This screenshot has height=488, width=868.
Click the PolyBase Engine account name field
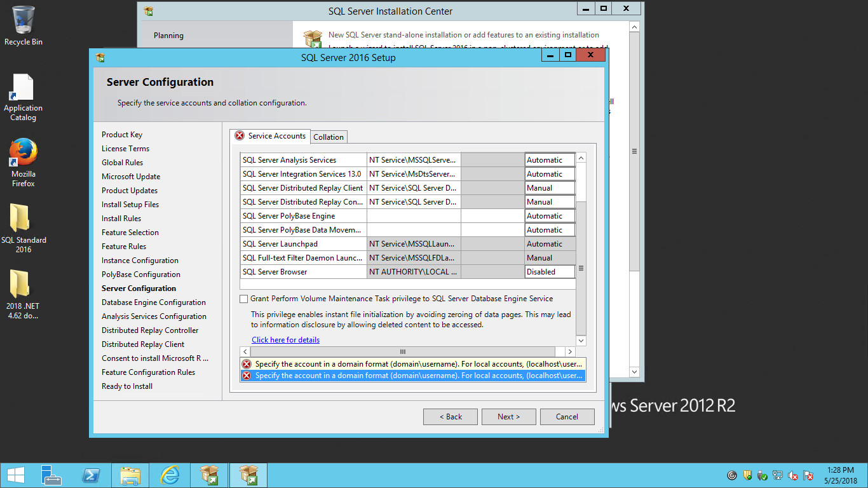point(414,216)
